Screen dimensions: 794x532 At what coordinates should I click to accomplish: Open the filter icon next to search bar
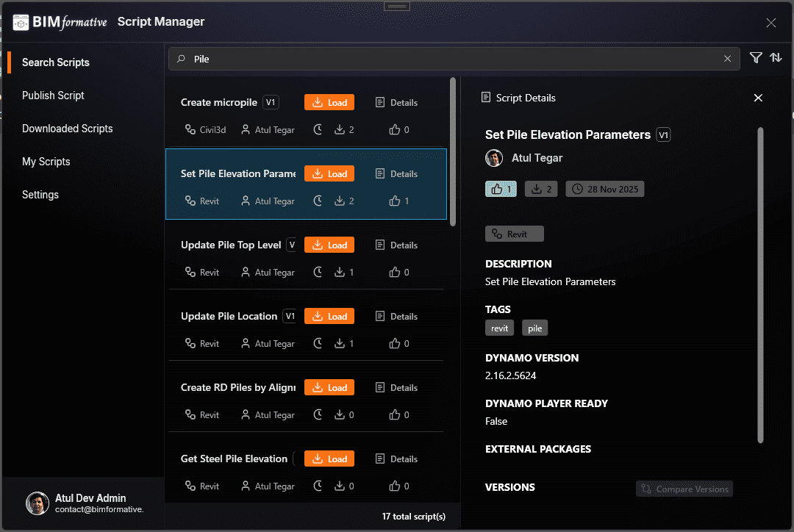(x=756, y=57)
